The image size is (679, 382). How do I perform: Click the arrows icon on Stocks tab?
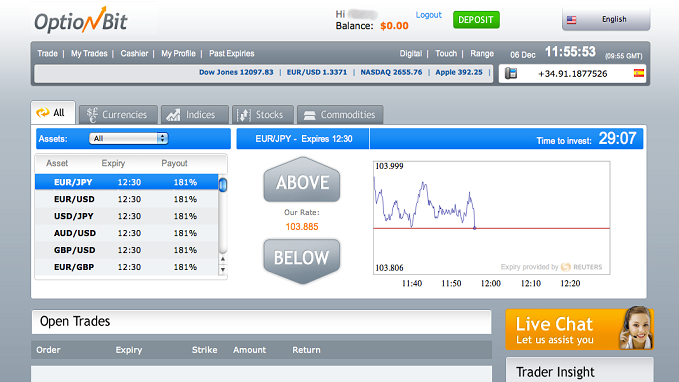tap(243, 115)
